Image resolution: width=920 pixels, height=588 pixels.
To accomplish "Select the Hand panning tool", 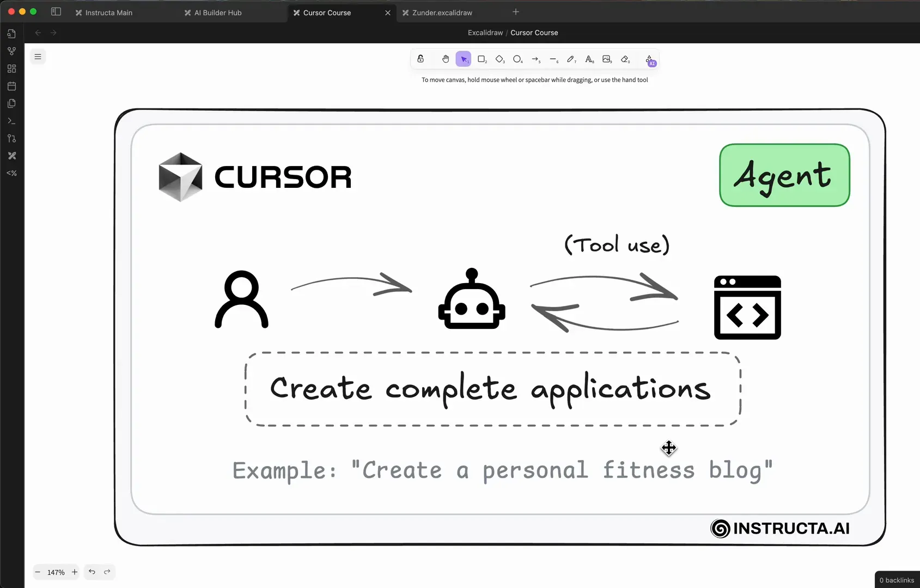I will [x=446, y=59].
